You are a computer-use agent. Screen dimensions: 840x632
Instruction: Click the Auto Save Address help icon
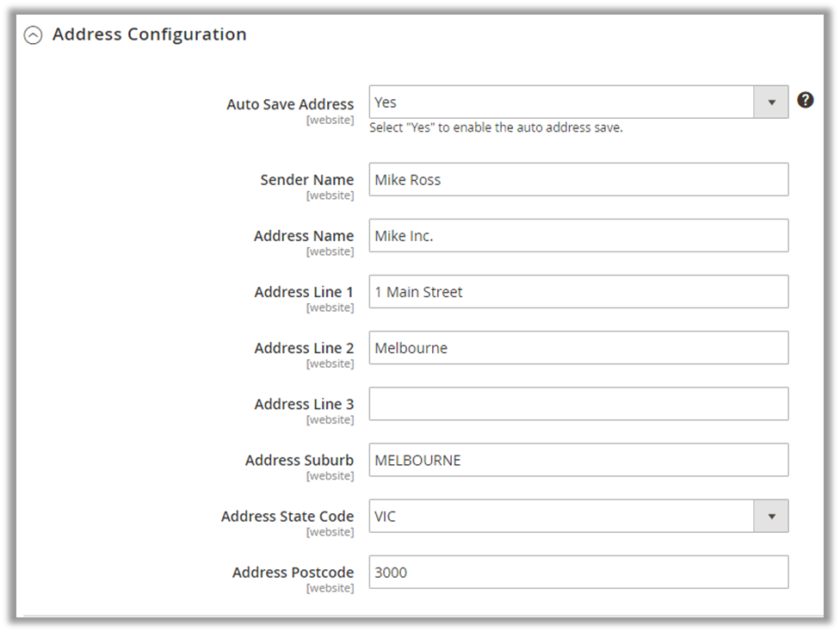pos(805,100)
